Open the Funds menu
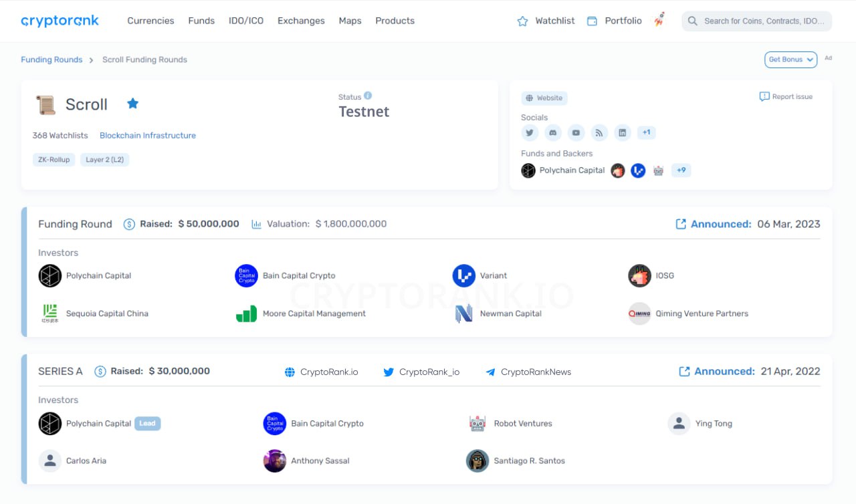Viewport: 856px width, 504px height. pyautogui.click(x=201, y=21)
